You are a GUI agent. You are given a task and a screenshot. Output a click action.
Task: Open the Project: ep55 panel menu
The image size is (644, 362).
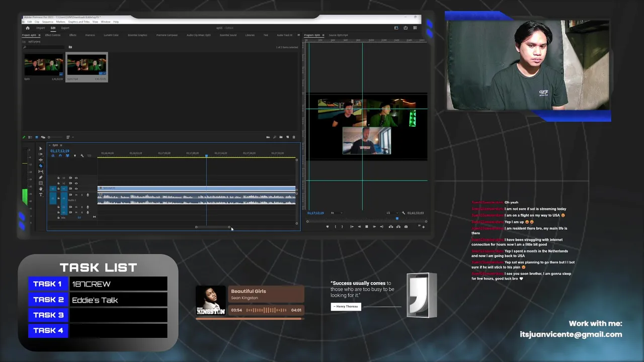pyautogui.click(x=39, y=35)
